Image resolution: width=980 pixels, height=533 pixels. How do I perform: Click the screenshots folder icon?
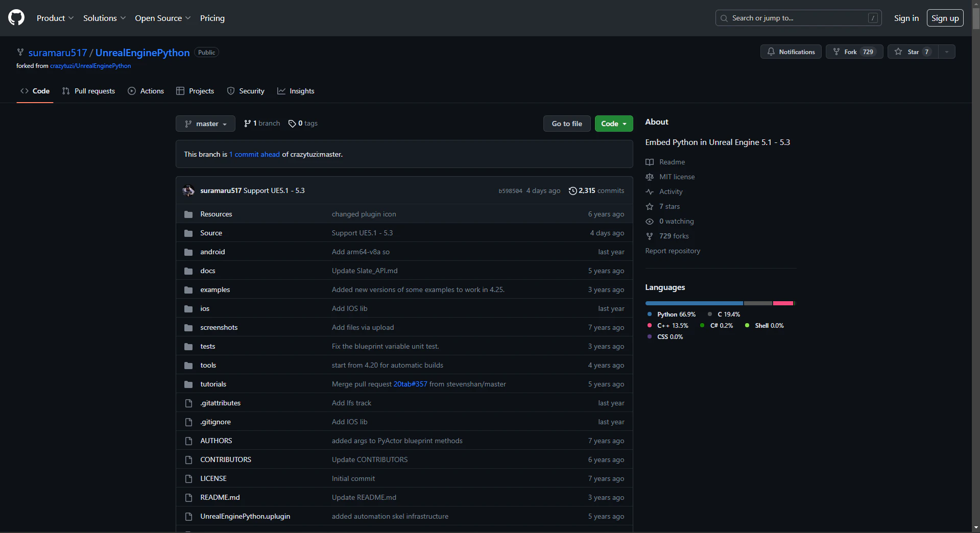(188, 328)
